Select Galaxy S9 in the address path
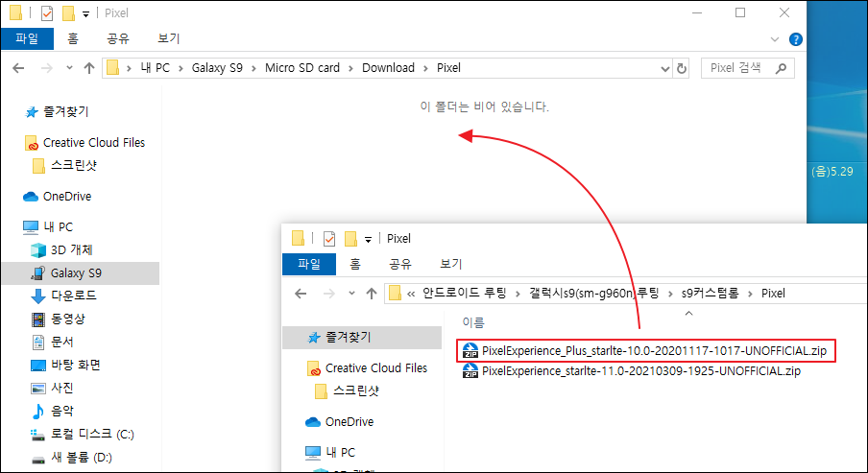868x473 pixels. coord(217,68)
